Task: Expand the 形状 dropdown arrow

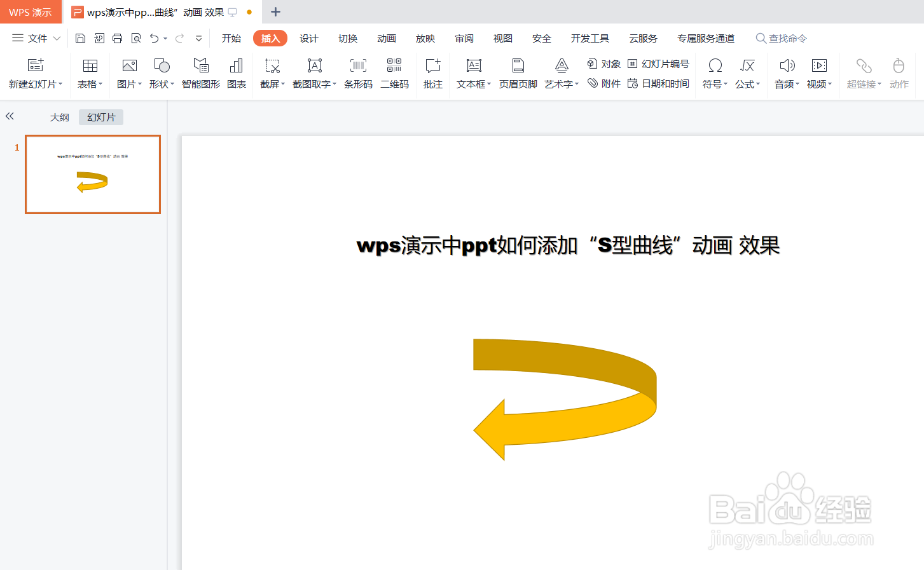Action: [172, 84]
